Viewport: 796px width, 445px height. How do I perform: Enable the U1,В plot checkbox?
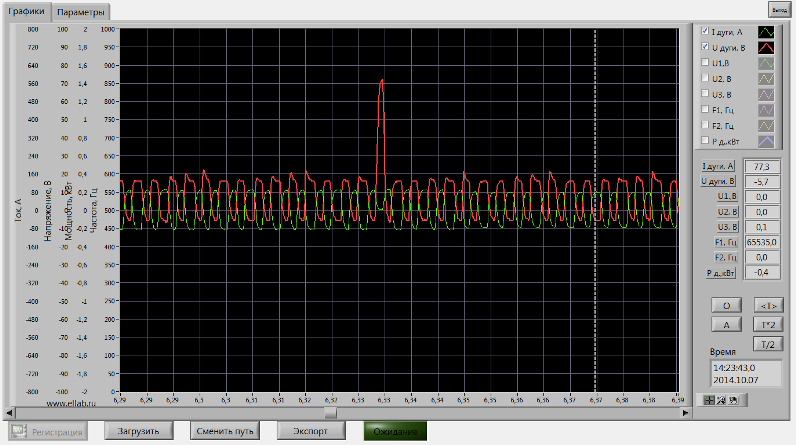pos(705,62)
